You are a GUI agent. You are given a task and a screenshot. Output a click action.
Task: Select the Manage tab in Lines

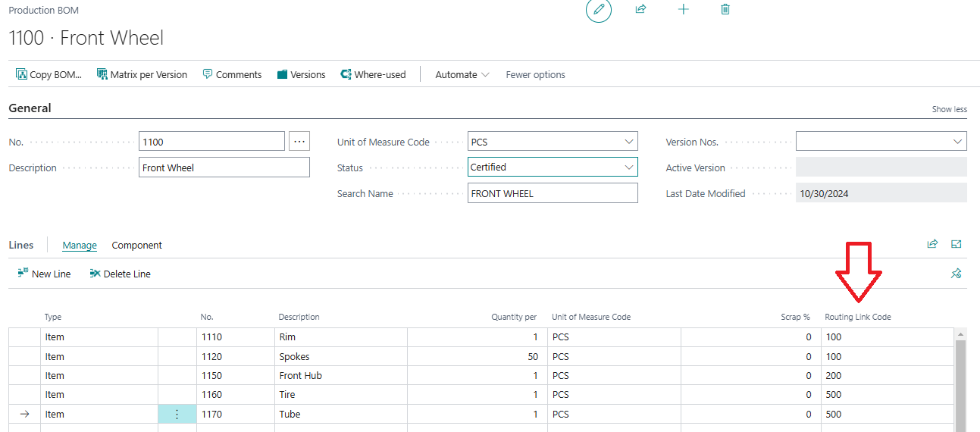[x=80, y=245]
